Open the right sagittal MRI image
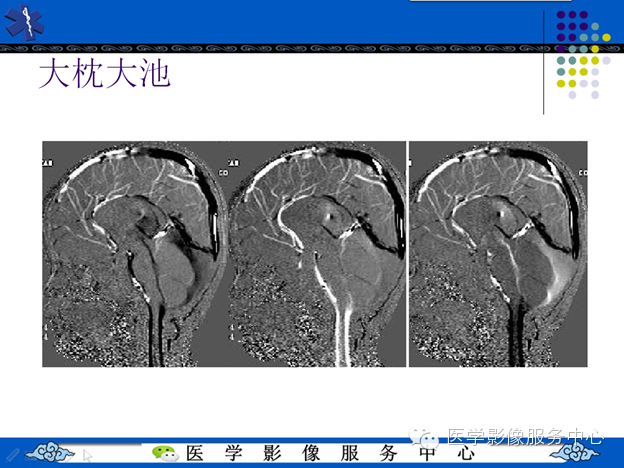 (498, 254)
